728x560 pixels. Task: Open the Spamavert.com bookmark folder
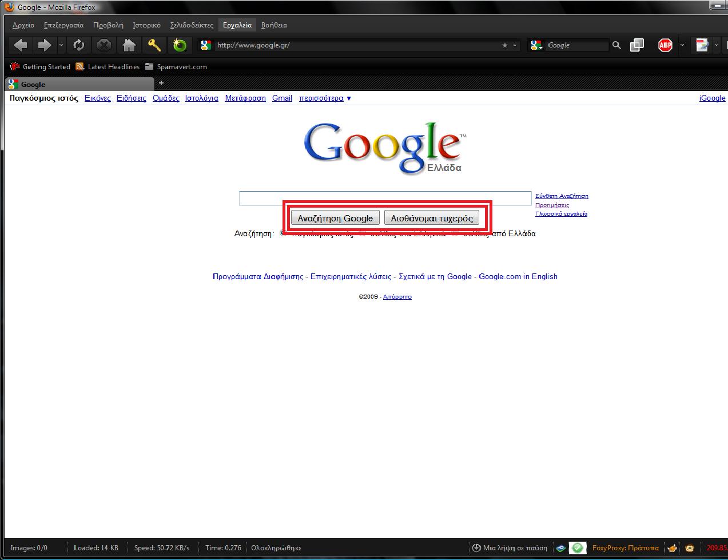[176, 67]
